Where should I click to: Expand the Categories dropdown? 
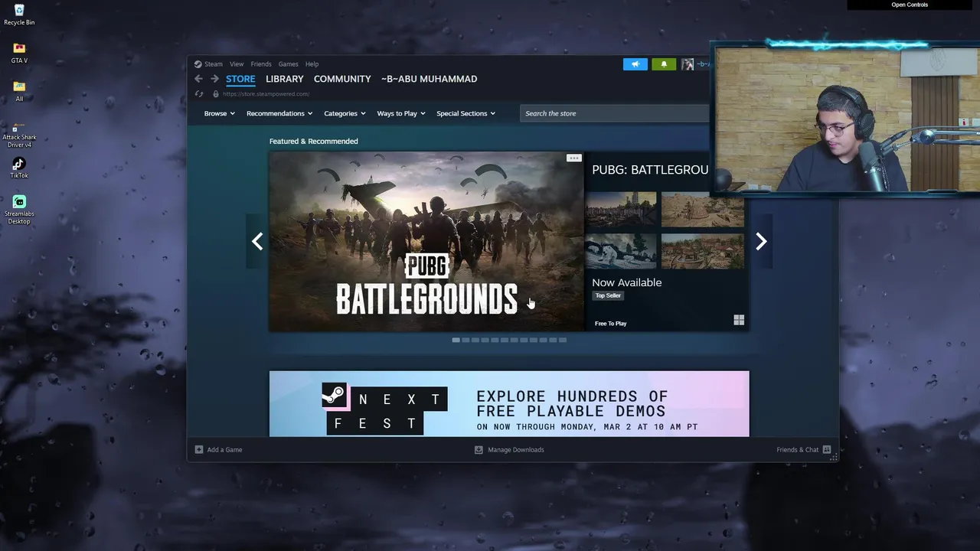coord(345,113)
